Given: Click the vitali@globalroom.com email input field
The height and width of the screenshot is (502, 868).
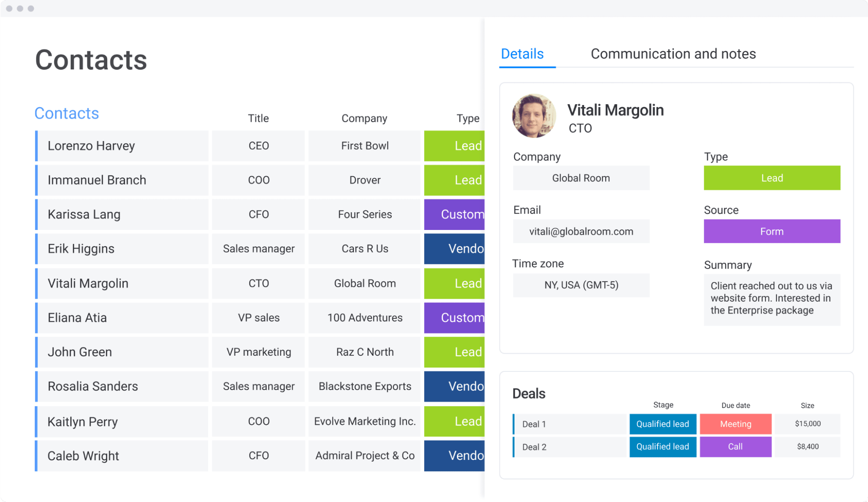Looking at the screenshot, I should 581,231.
